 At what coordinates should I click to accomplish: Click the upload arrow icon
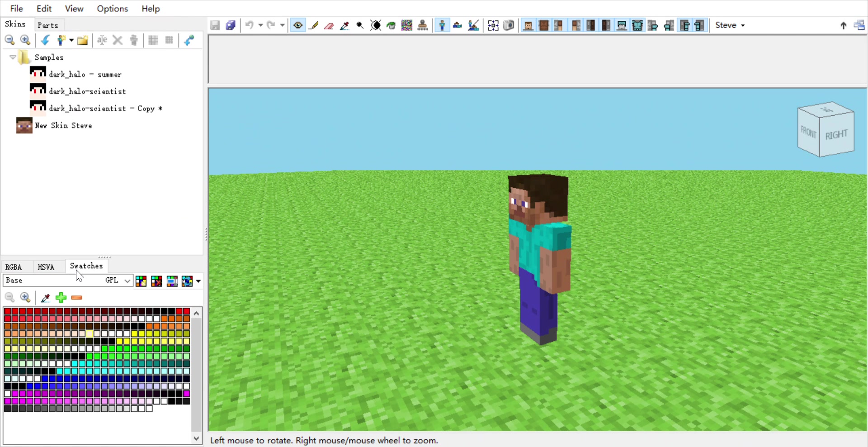pos(843,25)
